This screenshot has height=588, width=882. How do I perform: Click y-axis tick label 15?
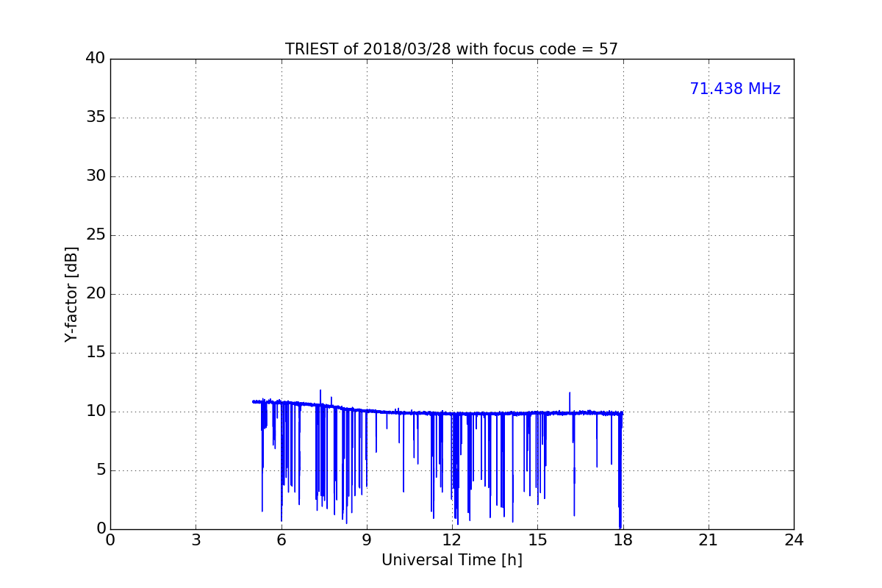tap(96, 353)
